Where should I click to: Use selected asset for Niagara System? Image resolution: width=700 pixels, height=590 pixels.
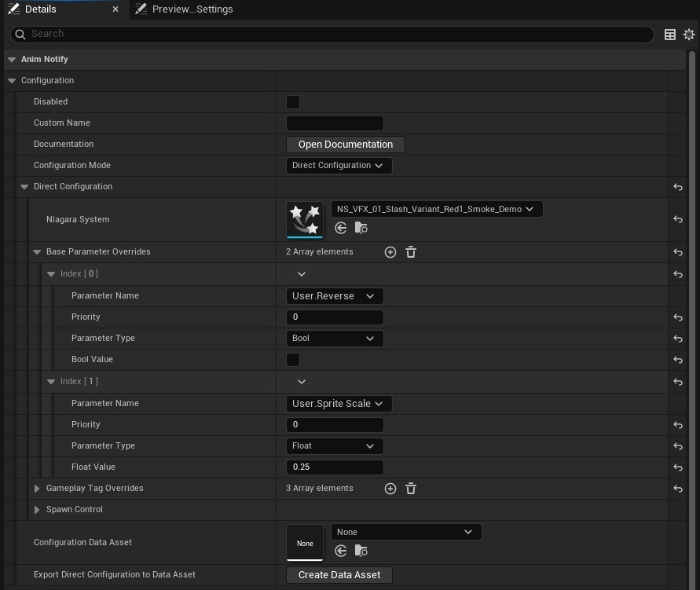[x=341, y=228]
